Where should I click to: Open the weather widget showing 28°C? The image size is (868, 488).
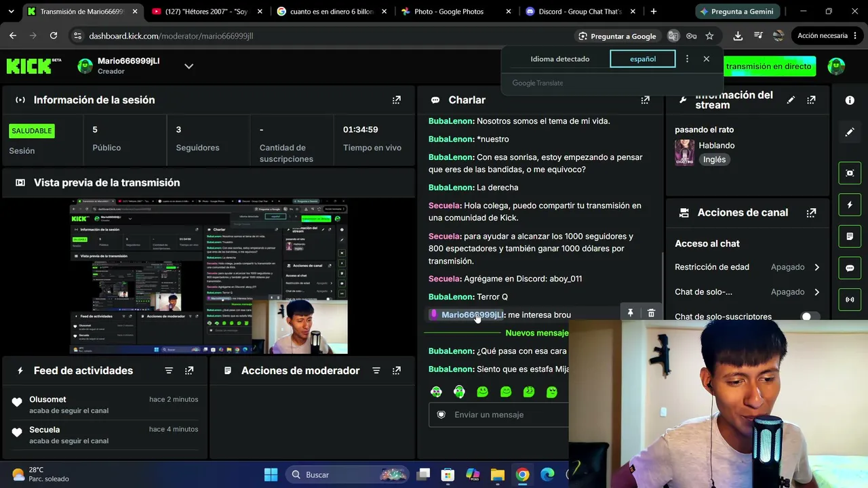41,474
